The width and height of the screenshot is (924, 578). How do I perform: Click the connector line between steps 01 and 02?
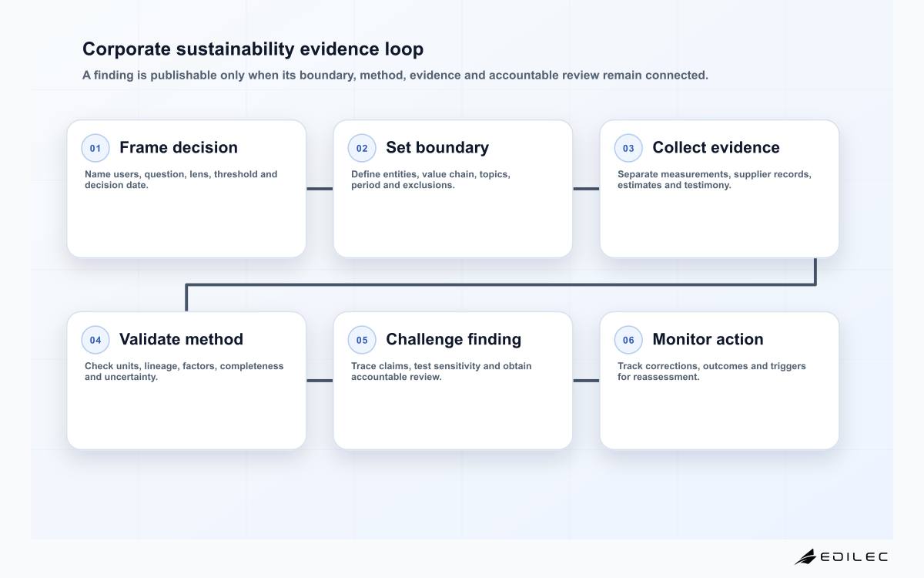pyautogui.click(x=320, y=188)
